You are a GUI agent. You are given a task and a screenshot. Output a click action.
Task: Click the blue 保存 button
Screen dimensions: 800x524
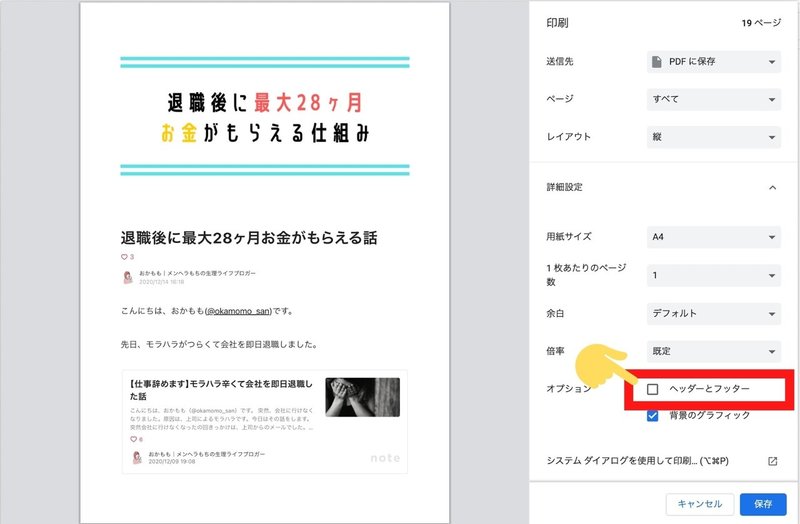tap(763, 504)
